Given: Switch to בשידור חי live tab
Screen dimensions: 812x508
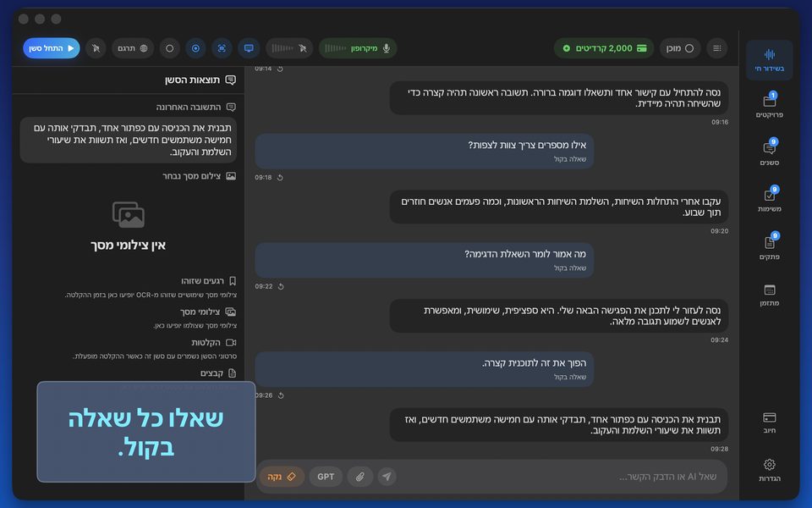Looking at the screenshot, I should (x=769, y=60).
